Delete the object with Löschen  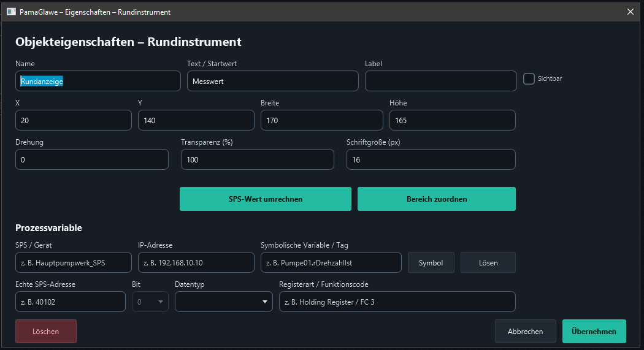46,331
